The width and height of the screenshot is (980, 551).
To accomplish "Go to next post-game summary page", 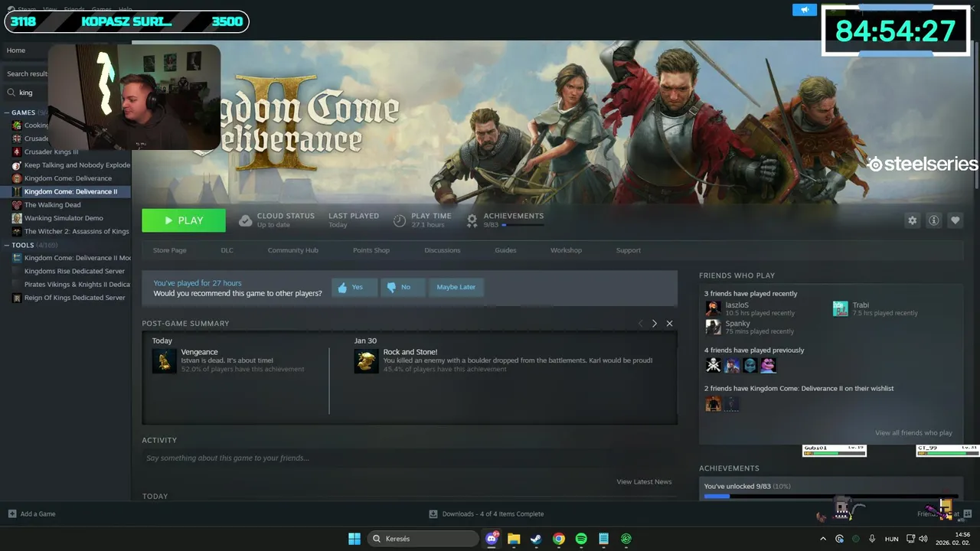I will (x=654, y=324).
